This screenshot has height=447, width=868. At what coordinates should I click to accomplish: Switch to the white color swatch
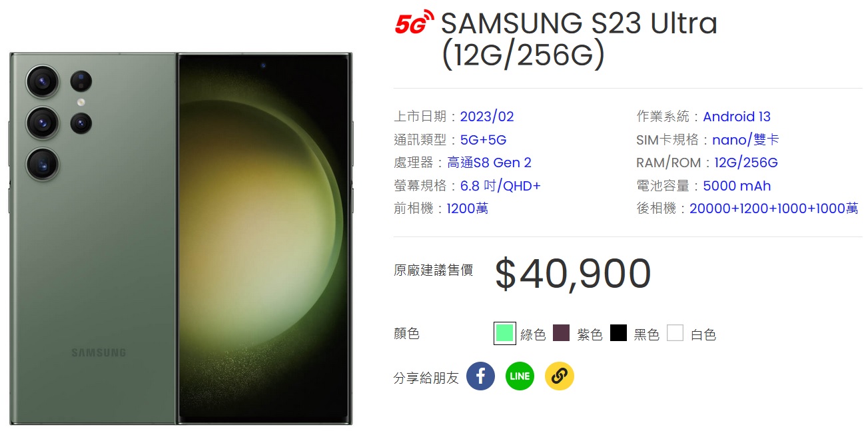coord(675,333)
